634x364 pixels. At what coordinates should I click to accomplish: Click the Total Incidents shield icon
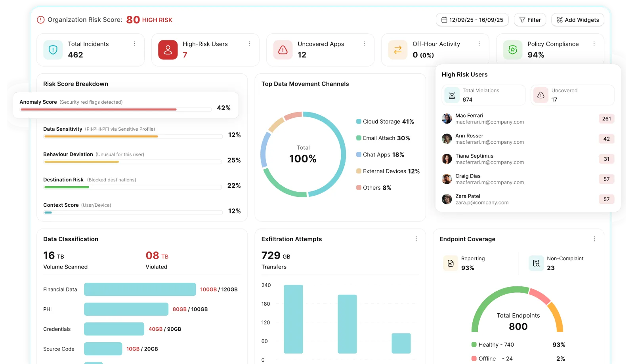click(53, 50)
